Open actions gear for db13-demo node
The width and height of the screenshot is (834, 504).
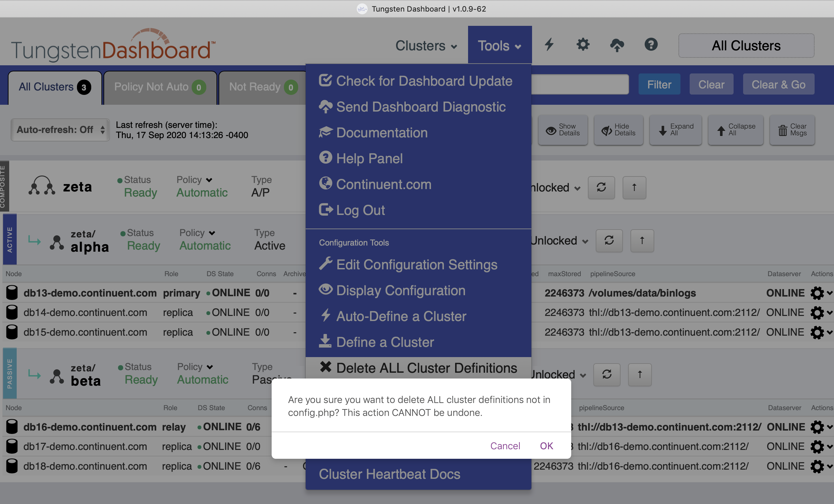[x=821, y=293]
